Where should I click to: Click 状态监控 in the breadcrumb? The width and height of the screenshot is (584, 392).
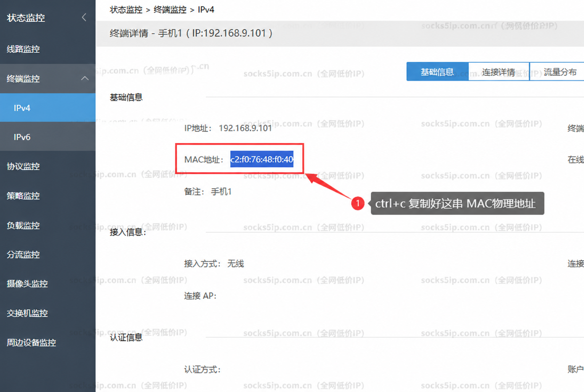click(x=126, y=10)
